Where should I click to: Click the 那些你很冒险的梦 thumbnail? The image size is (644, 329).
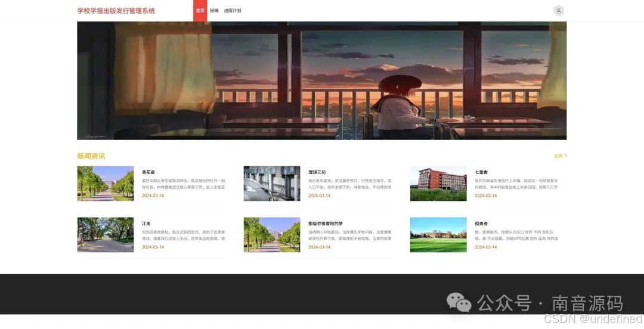click(x=272, y=235)
